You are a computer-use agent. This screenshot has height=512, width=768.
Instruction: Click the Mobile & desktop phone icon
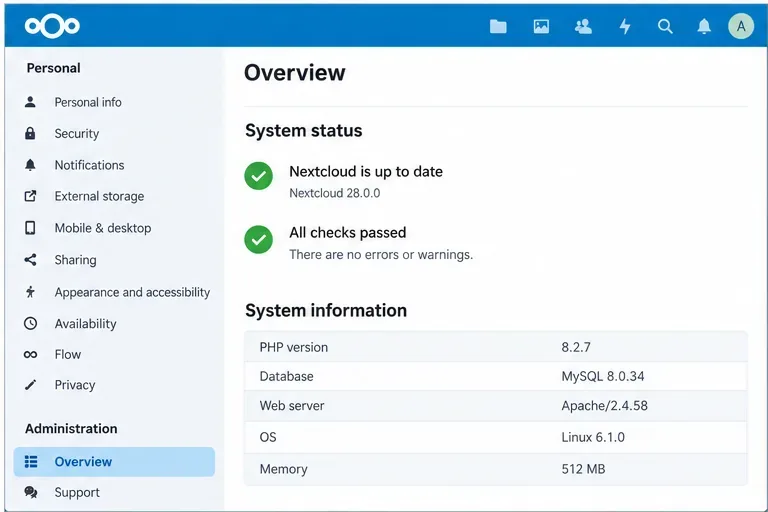tap(30, 228)
